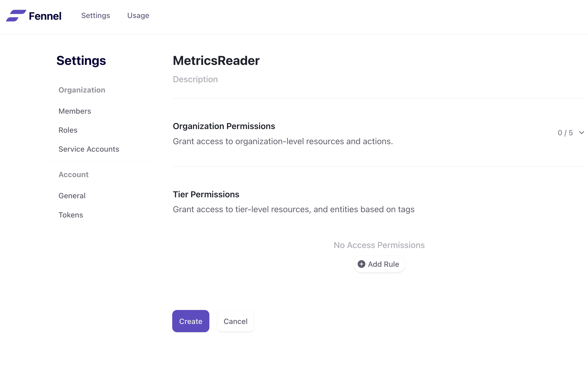
Task: Edit the MetricsReader role name
Action: [216, 61]
